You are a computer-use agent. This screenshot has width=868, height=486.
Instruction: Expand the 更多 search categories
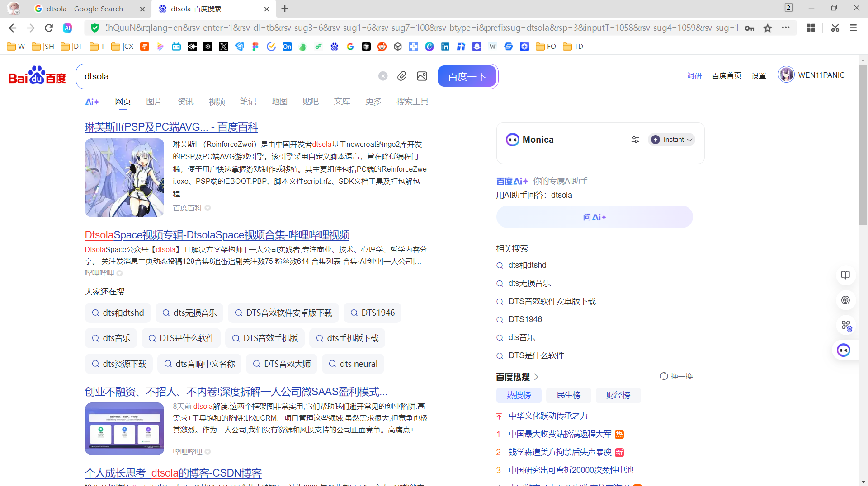click(x=373, y=102)
